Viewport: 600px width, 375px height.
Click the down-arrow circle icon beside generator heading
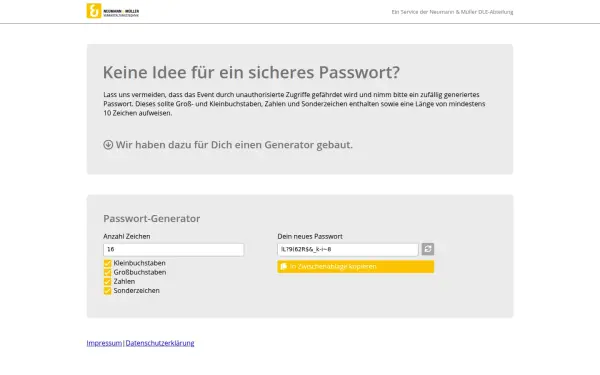[x=108, y=145]
